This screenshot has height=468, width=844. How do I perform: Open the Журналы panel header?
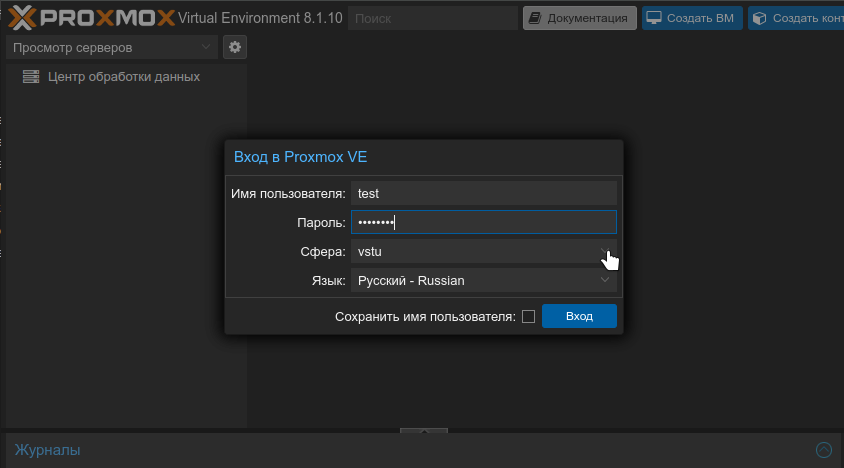(x=47, y=450)
